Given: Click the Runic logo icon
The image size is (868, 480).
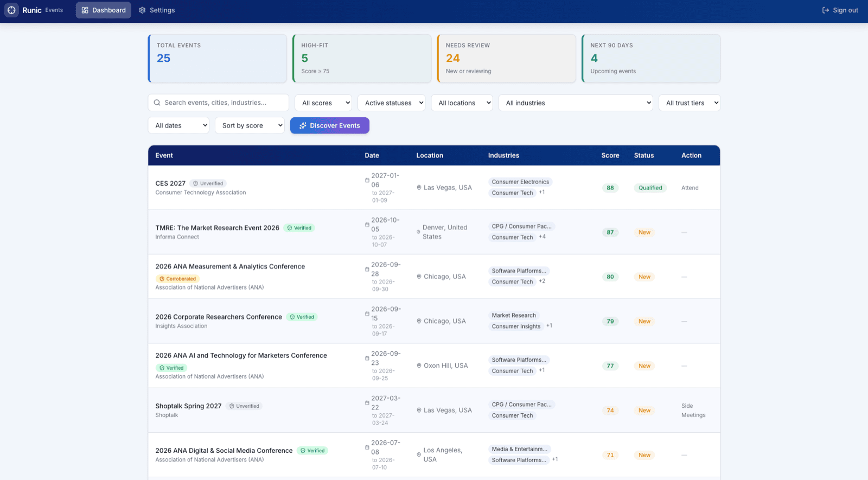Looking at the screenshot, I should [11, 10].
